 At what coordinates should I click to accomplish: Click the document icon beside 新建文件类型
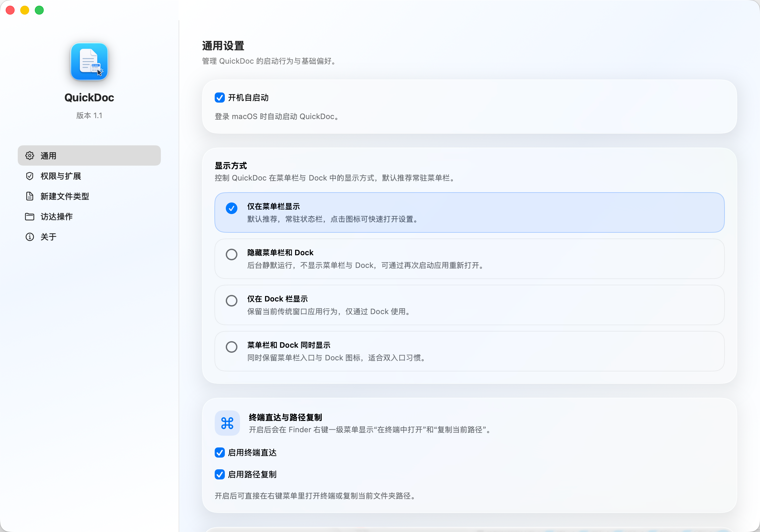[30, 196]
